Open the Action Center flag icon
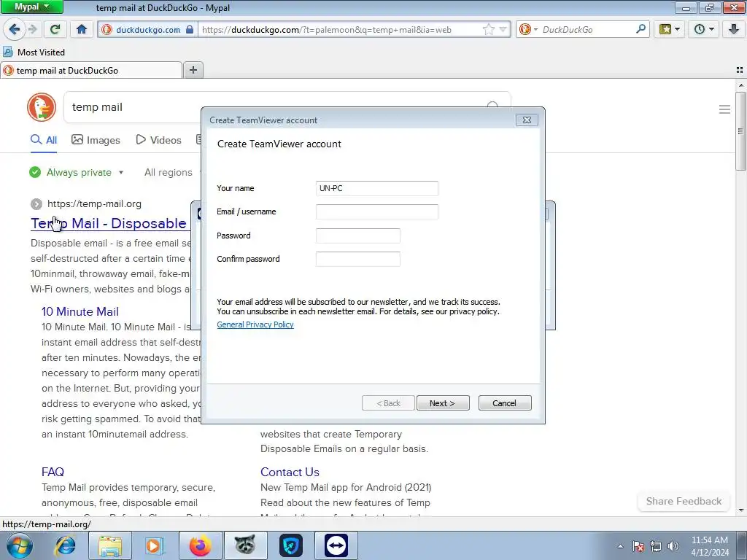Screen dimensions: 747x560 (638, 547)
